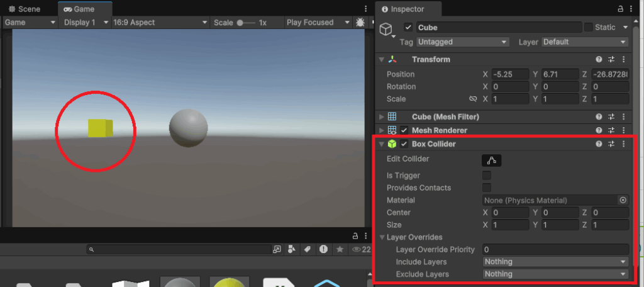Screen dimensions: 644x287
Task: Open the Physics Material object picker
Action: pyautogui.click(x=623, y=200)
